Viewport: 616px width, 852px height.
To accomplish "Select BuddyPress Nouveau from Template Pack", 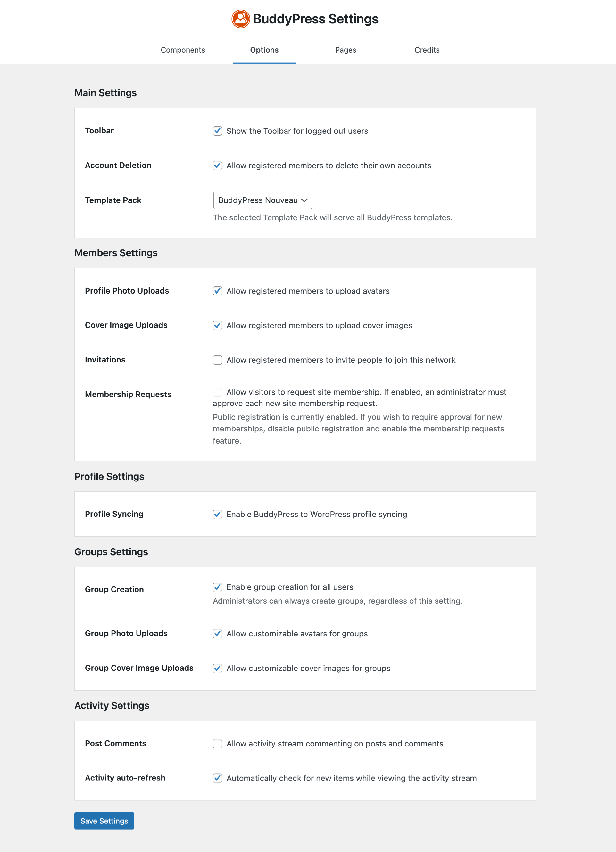I will pos(262,200).
